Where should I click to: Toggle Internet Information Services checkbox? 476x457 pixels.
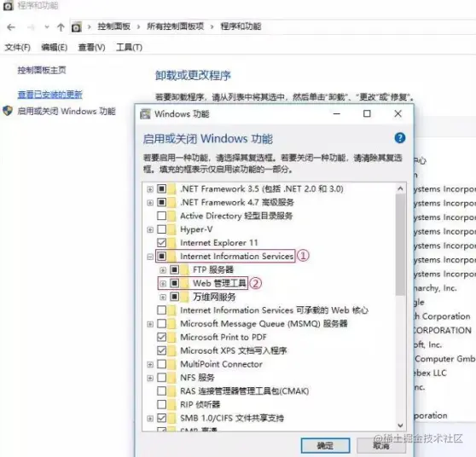[161, 256]
